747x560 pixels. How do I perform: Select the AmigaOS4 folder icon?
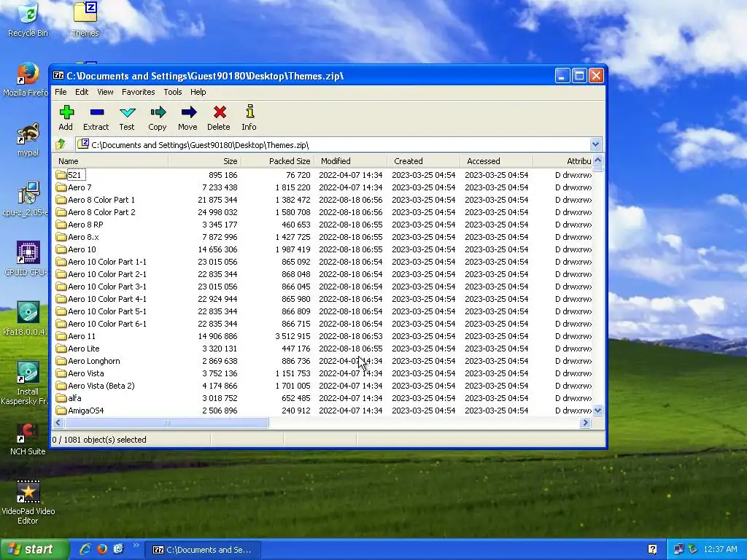pos(61,410)
